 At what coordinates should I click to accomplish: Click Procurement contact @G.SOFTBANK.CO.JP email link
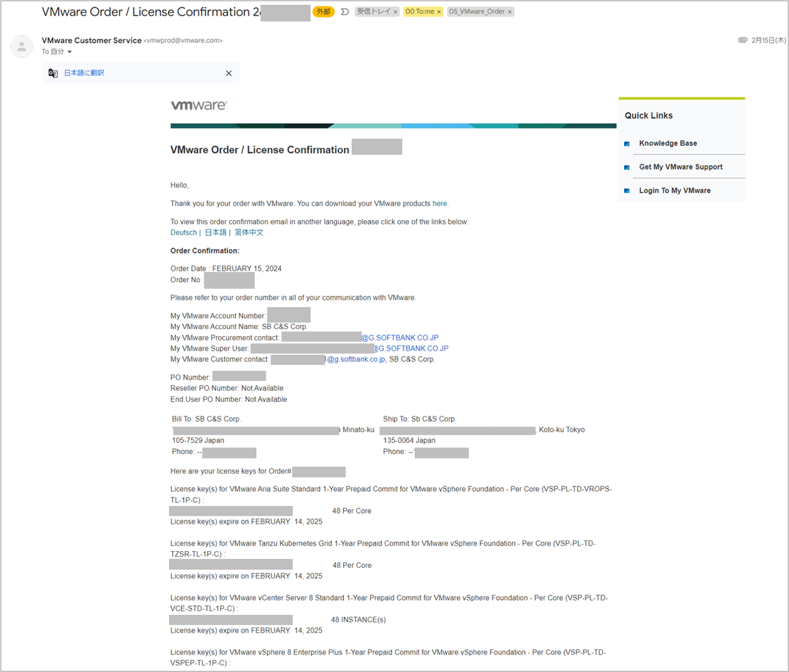(400, 338)
